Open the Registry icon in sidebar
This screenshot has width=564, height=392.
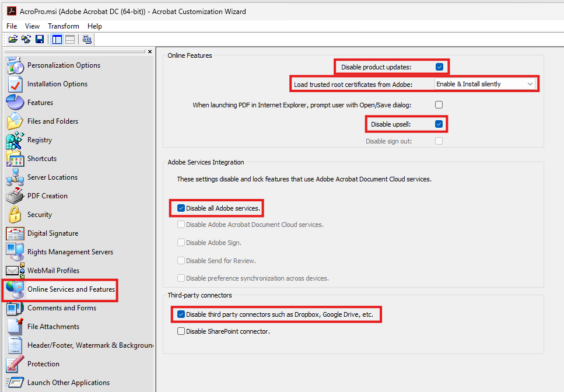pos(15,140)
